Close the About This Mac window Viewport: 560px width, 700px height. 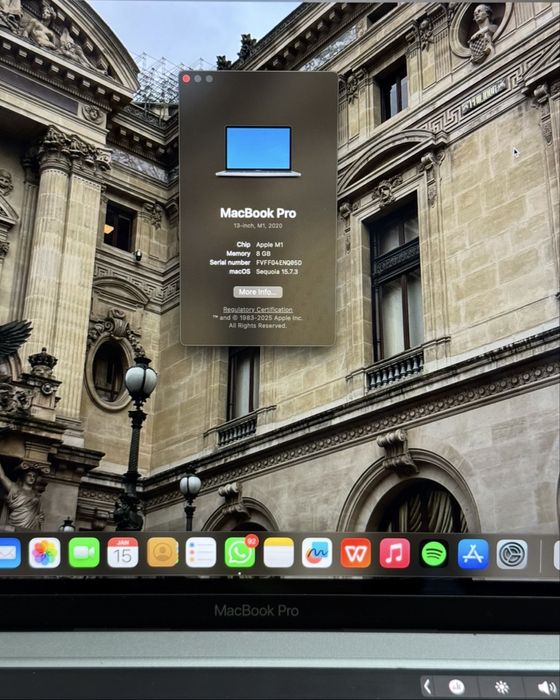pos(186,79)
